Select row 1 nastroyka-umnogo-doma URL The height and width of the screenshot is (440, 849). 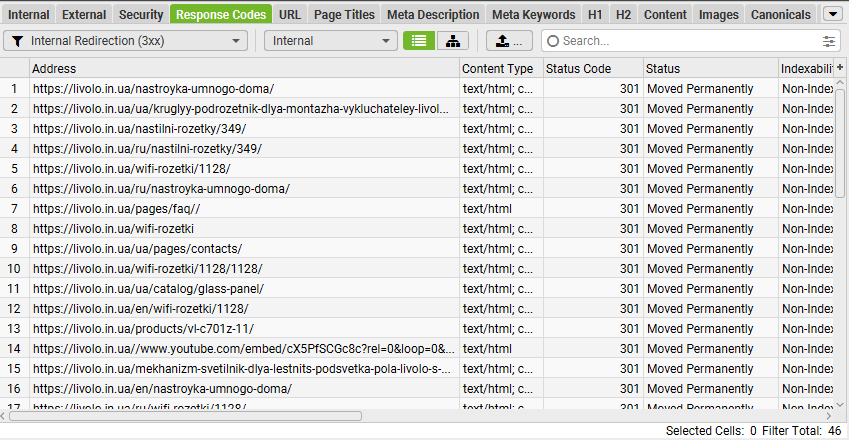pos(153,89)
